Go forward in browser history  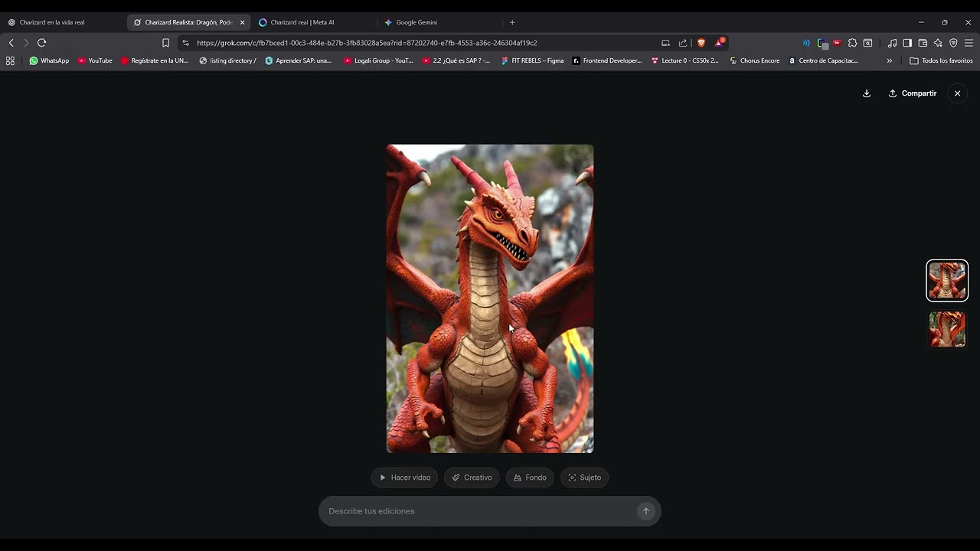[26, 43]
